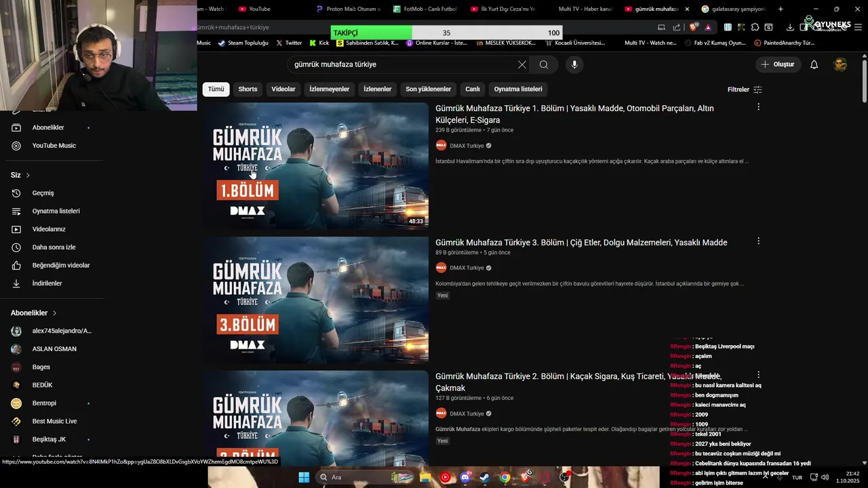The image size is (868, 488).
Task: Open options menu for 2. Bölüm video
Action: [758, 375]
